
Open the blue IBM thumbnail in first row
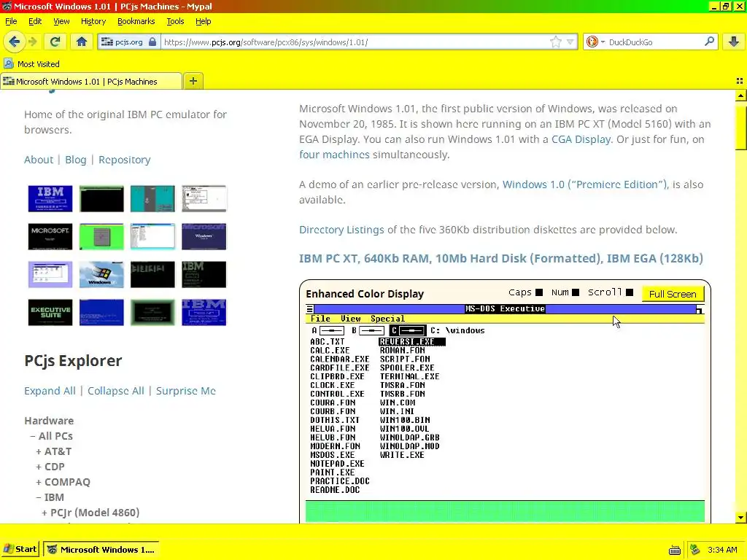point(50,198)
